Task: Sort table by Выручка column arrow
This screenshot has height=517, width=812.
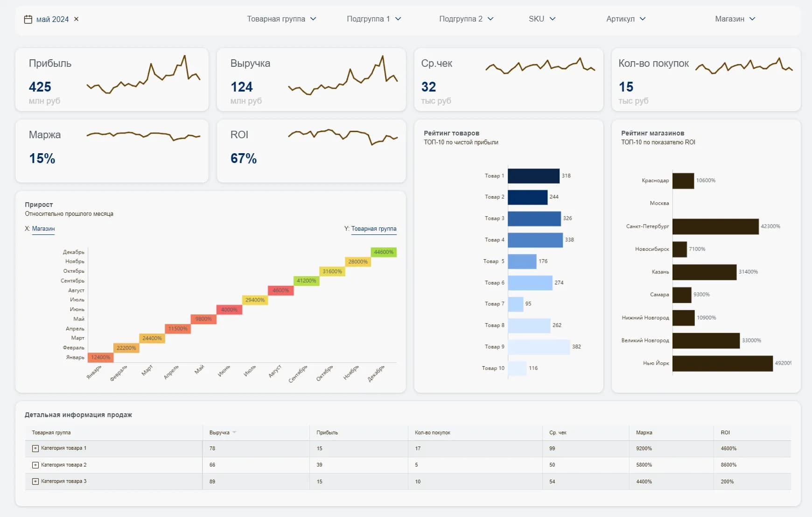Action: [x=234, y=432]
